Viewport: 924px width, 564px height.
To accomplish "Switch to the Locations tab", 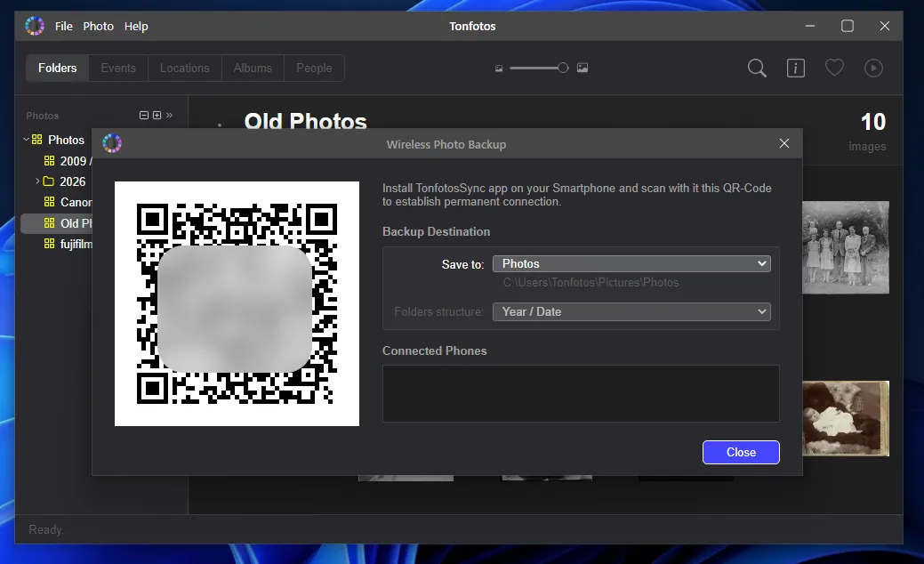I will pyautogui.click(x=184, y=68).
